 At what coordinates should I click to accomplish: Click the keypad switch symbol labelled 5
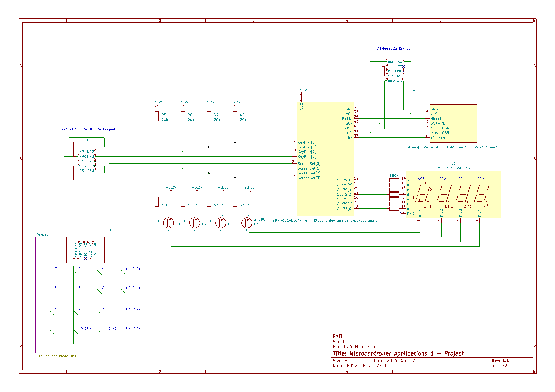pos(76,292)
